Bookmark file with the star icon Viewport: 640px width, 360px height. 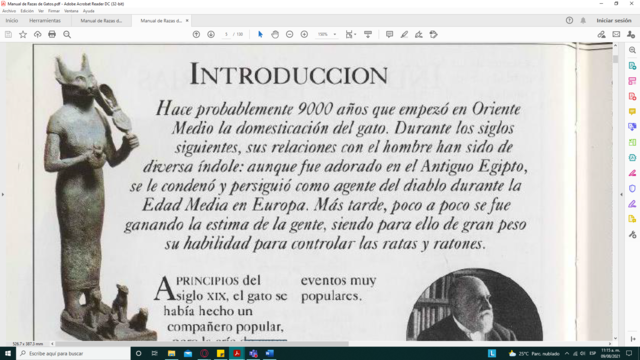click(23, 35)
